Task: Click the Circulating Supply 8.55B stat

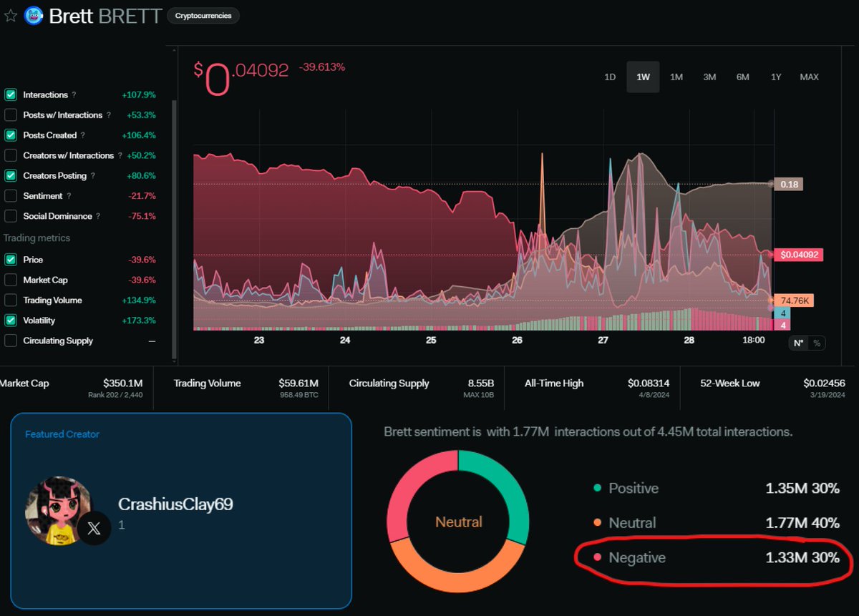Action: [x=420, y=388]
